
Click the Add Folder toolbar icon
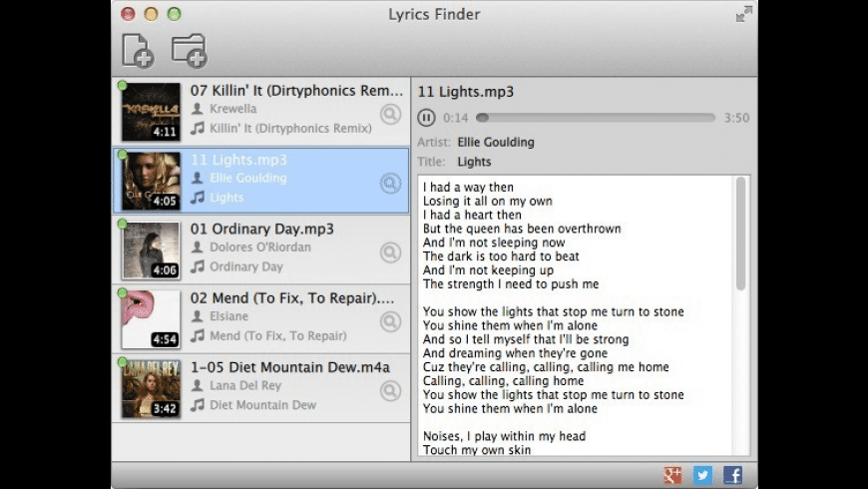(190, 51)
